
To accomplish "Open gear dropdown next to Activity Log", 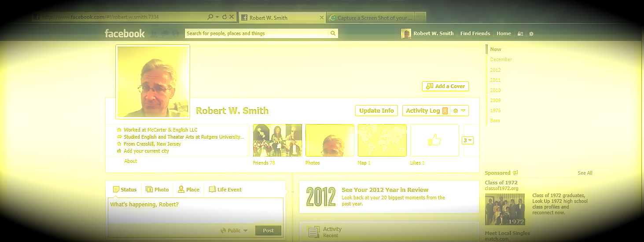I will click(x=459, y=111).
